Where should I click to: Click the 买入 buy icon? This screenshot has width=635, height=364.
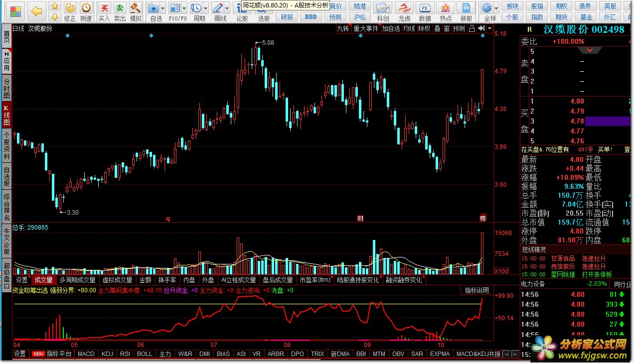pyautogui.click(x=104, y=7)
